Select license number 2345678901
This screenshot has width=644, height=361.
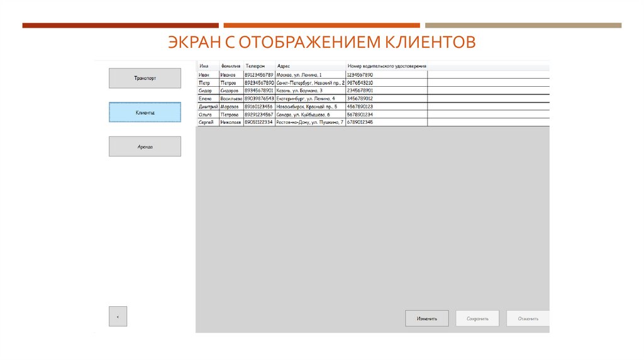[x=387, y=91]
